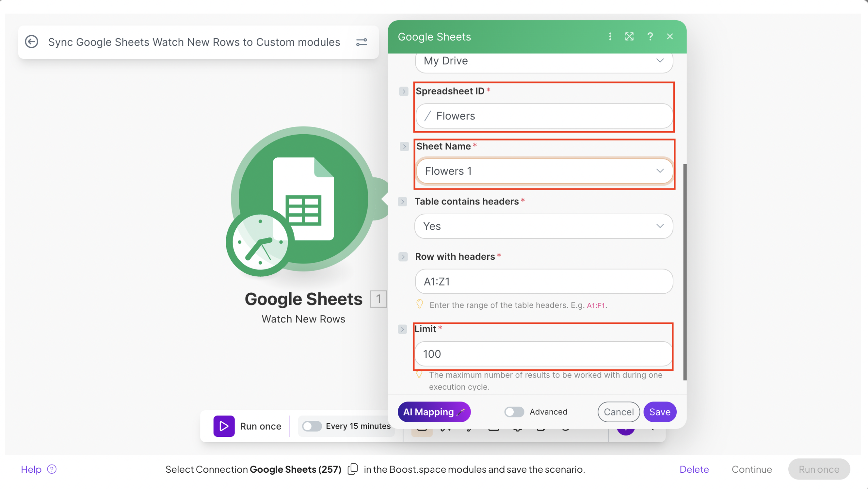Click the AI Mapping button

pyautogui.click(x=434, y=412)
